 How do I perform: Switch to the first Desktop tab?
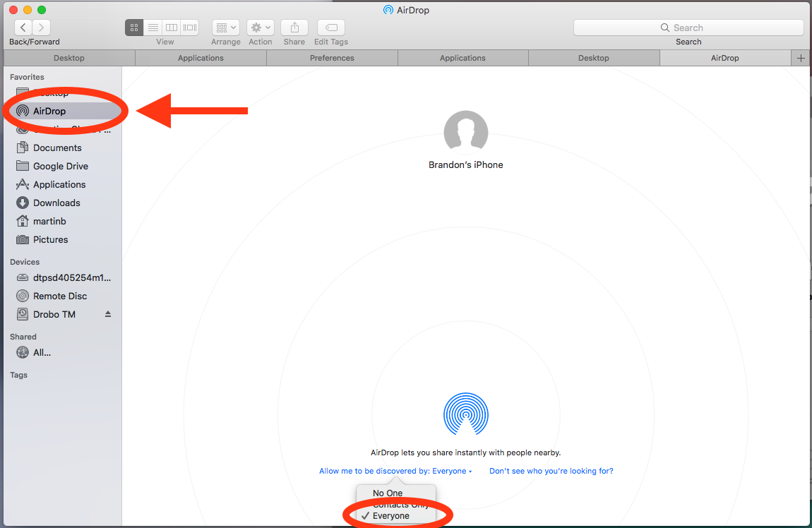69,58
